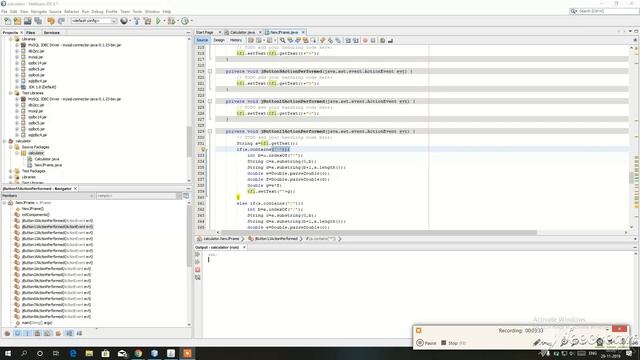Open Google Chrome from the taskbar

[x=138, y=353]
